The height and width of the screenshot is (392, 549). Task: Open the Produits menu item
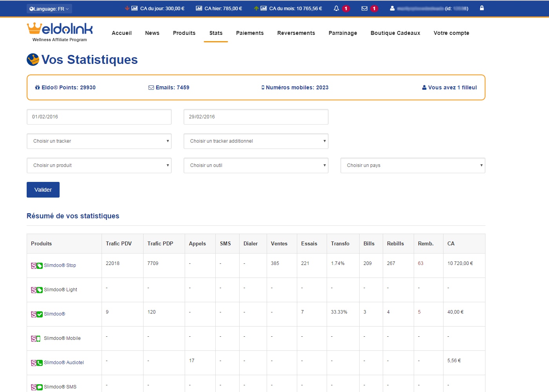pos(184,33)
